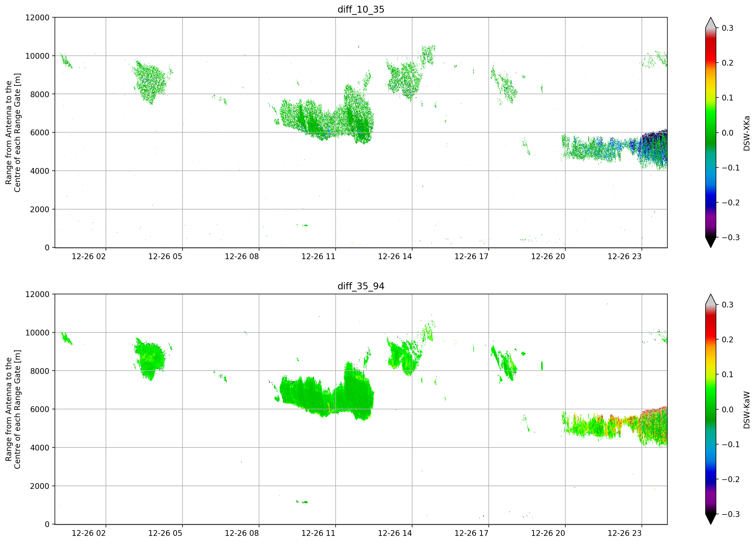Click the 0.1 tick on DSW-KaW colorbar

727,374
